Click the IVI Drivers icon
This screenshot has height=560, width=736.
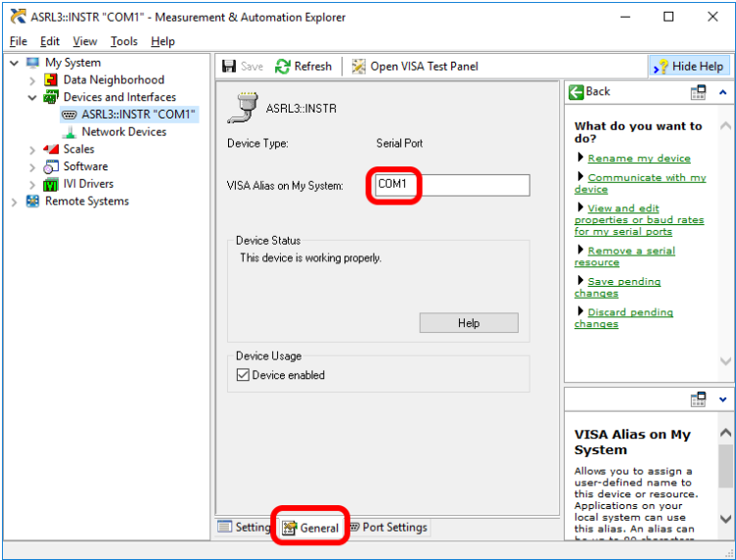pos(52,184)
